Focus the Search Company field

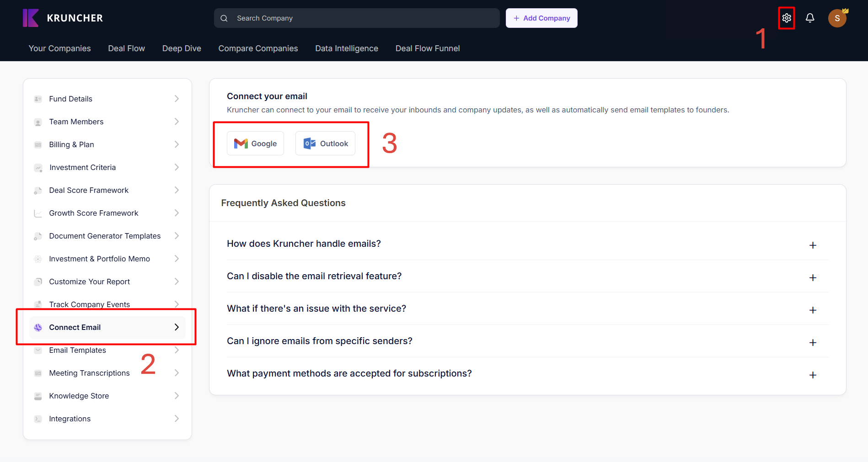point(357,18)
